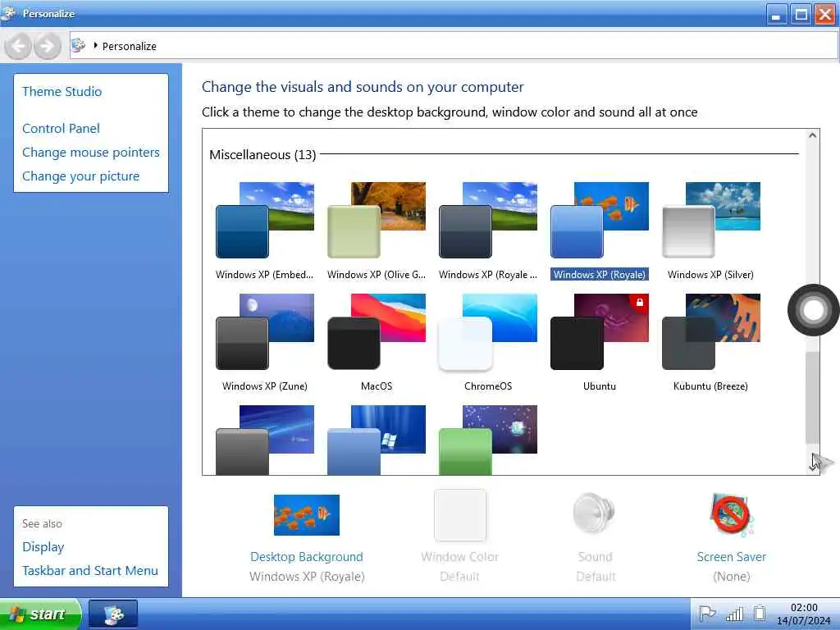This screenshot has height=630, width=840.
Task: Click the Desktop Background link
Action: click(307, 557)
